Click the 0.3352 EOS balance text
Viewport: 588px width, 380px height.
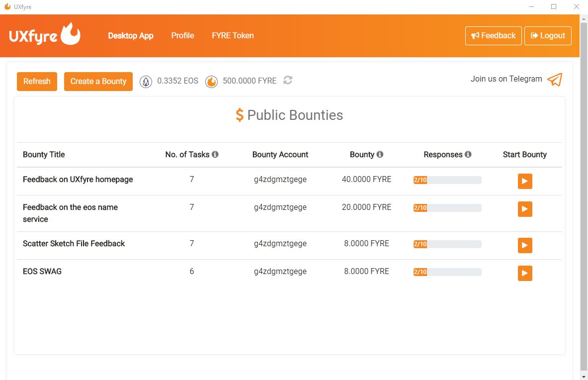[178, 81]
